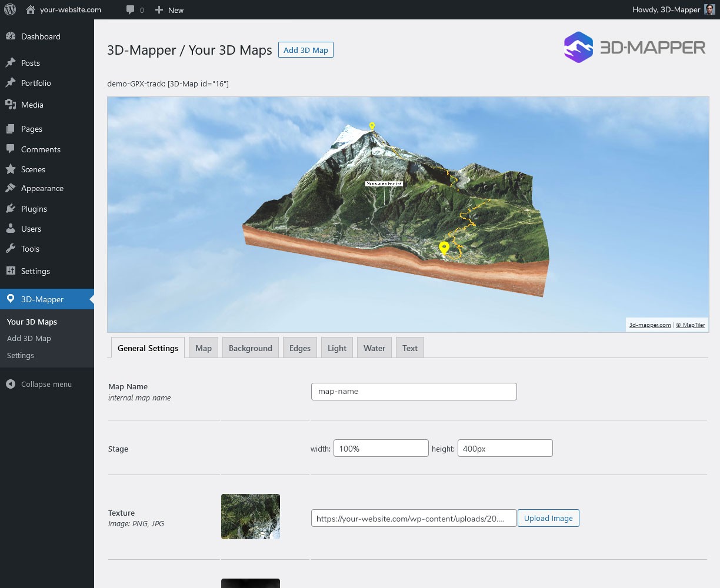Viewport: 720px width, 588px height.
Task: Open the General Settings tab
Action: [x=148, y=348]
